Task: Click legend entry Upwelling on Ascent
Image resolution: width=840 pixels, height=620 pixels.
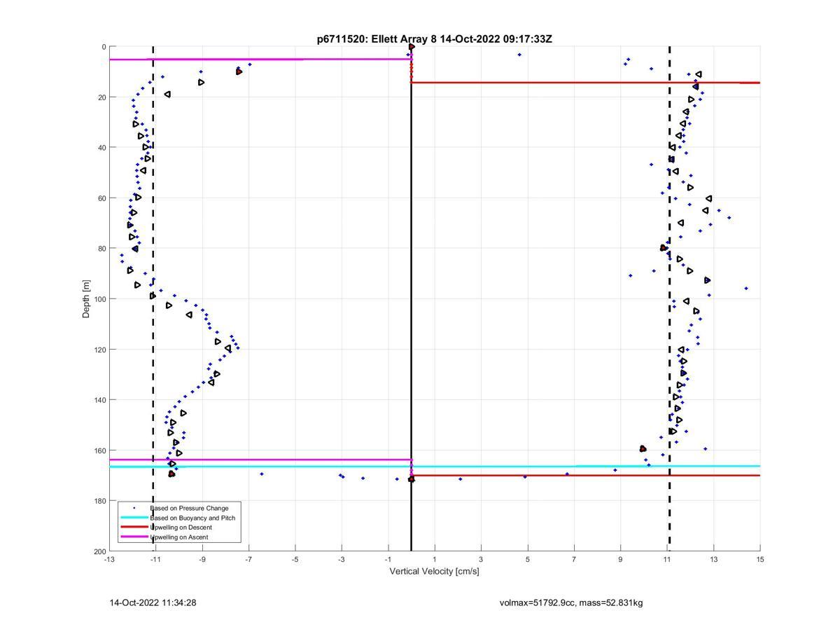Action: pyautogui.click(x=179, y=537)
